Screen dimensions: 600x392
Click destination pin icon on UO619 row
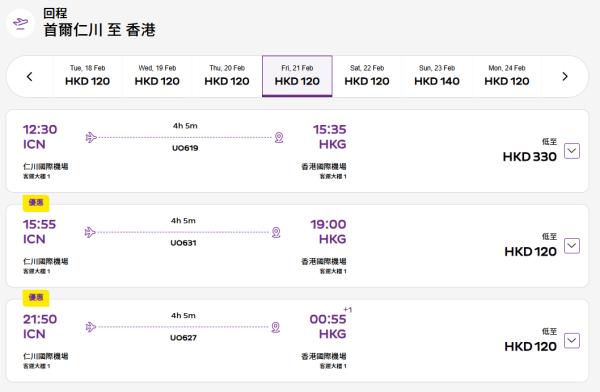tap(279, 137)
